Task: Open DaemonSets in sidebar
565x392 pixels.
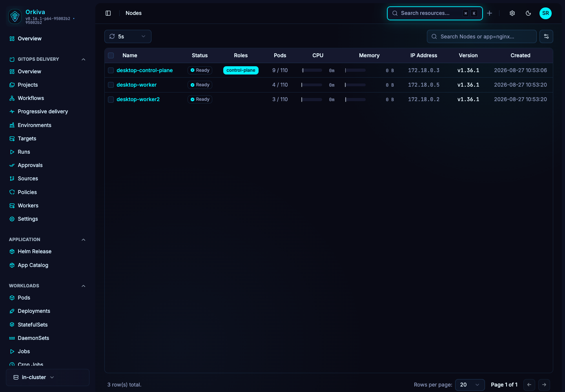Action: point(33,338)
